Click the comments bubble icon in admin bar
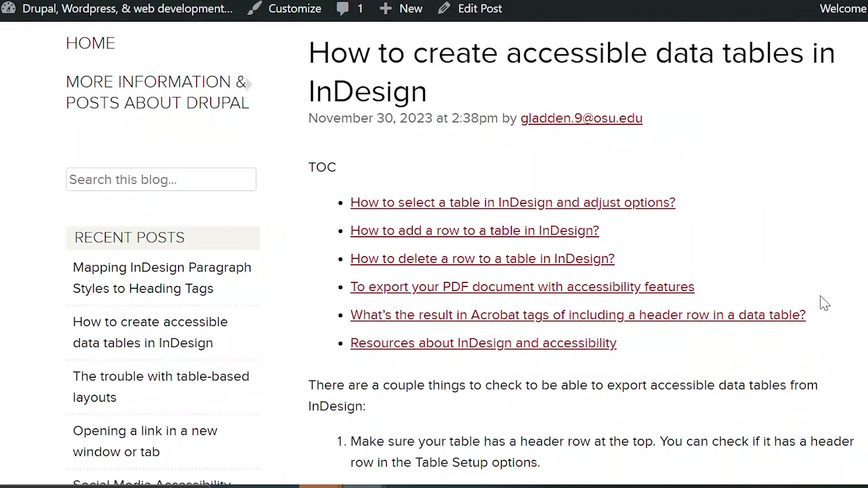This screenshot has width=868, height=488. pyautogui.click(x=344, y=9)
